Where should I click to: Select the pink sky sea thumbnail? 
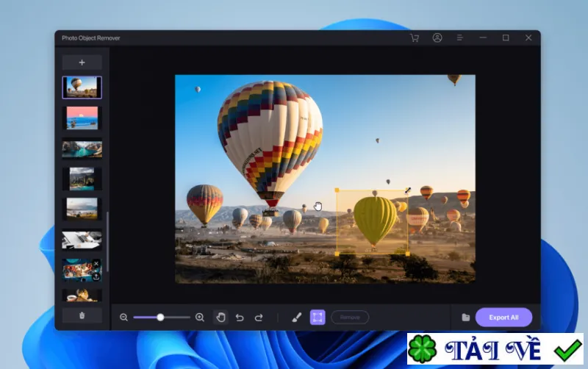(82, 118)
